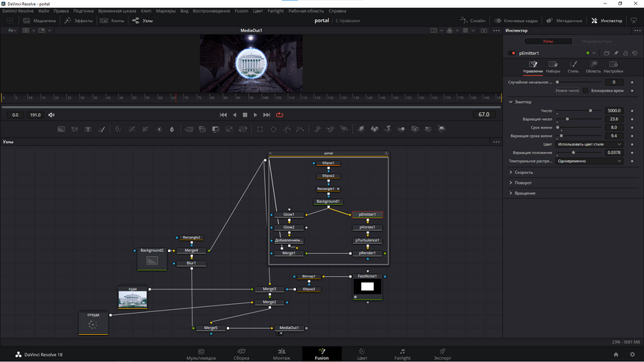Toggle audio mute speaker icon
Screen dimensions: 644x362
click(x=51, y=115)
